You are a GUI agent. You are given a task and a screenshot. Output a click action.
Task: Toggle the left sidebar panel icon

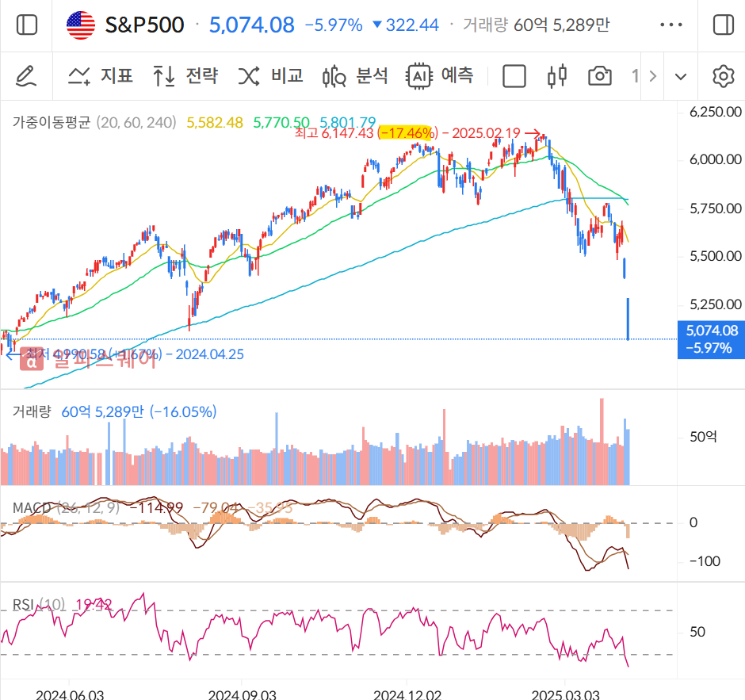click(27, 25)
